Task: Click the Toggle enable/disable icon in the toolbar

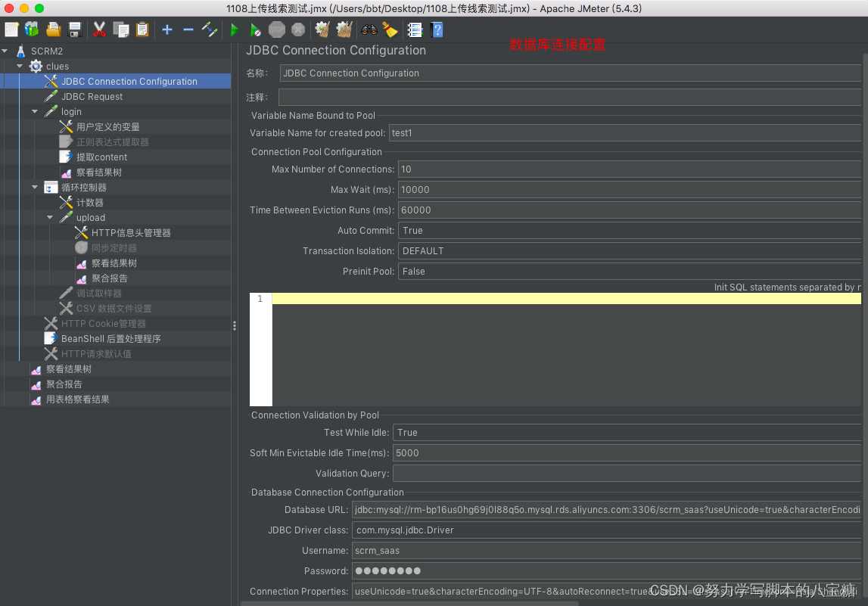Action: pyautogui.click(x=210, y=30)
